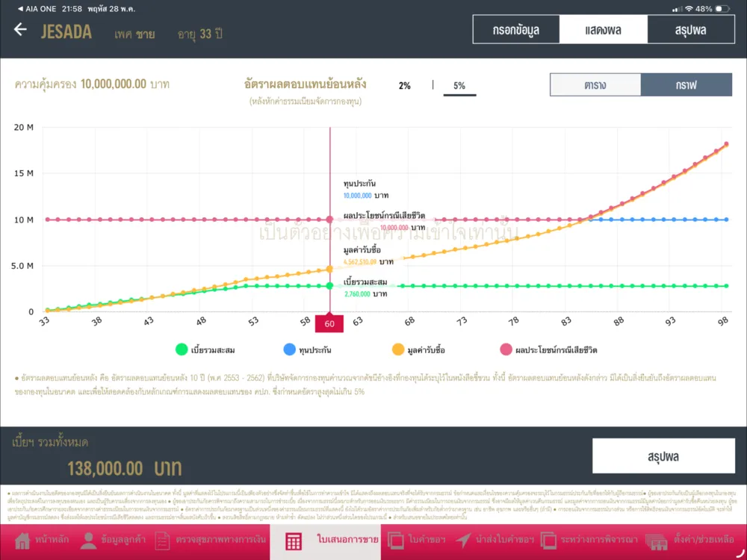Tap มูลค่ารับซื้อ 4,562,510.09 value

click(x=360, y=262)
